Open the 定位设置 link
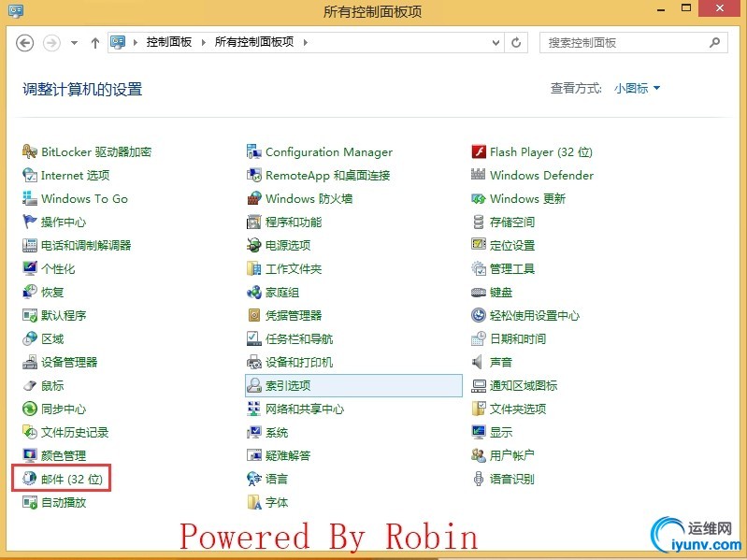The image size is (747, 560). coord(512,245)
